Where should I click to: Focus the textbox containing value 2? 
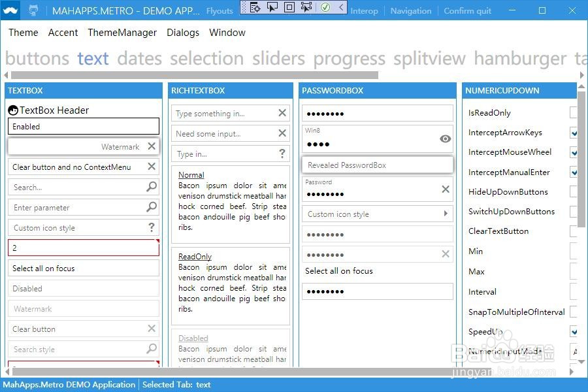[84, 248]
